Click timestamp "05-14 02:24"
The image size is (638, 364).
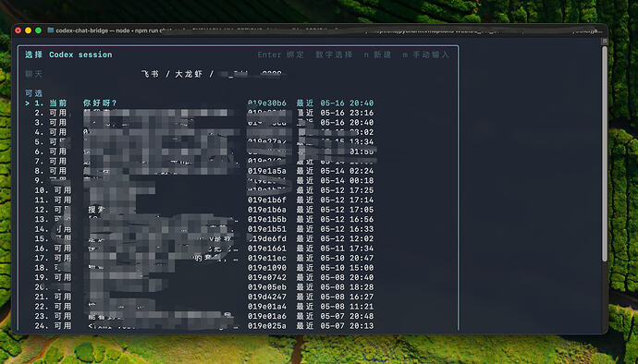coord(347,171)
